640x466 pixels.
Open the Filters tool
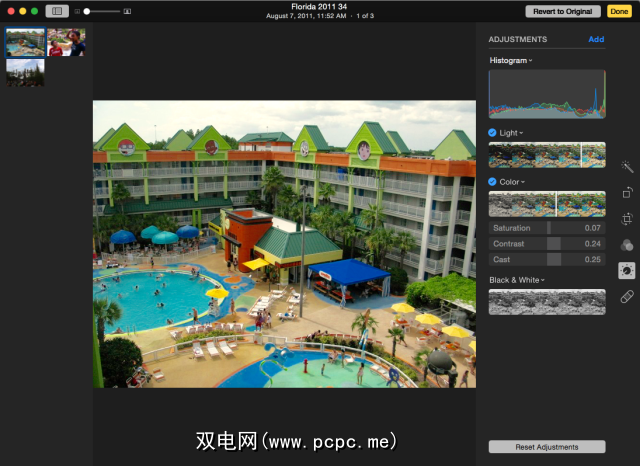(627, 245)
